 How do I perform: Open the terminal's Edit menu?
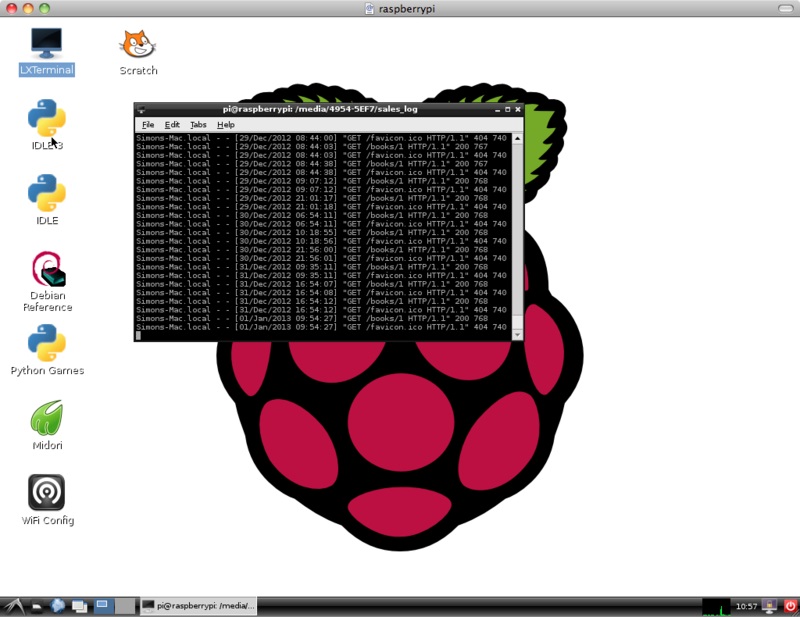click(173, 125)
